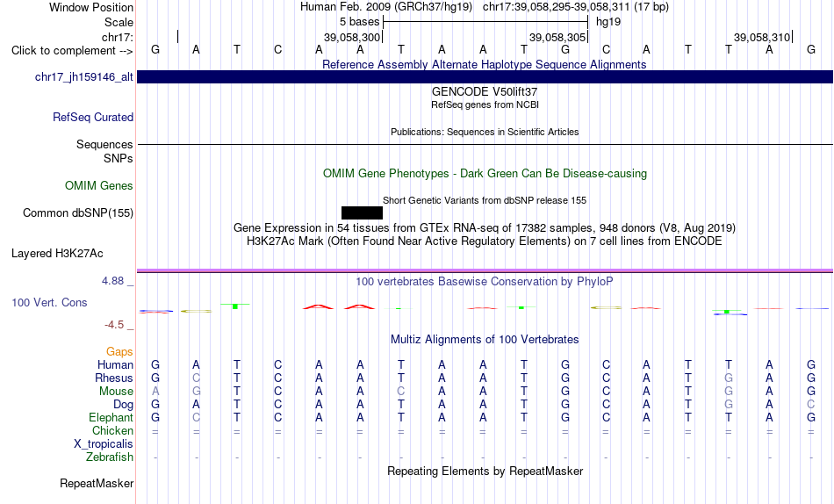Click the H3K27Ac Mark ENCODE track title
Viewport: 834px width, 504px height.
coord(484,241)
